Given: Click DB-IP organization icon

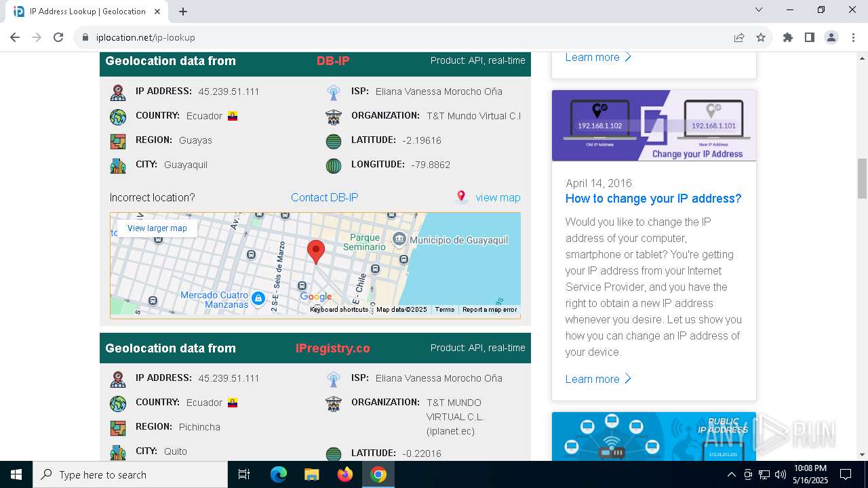Looking at the screenshot, I should click(x=333, y=117).
